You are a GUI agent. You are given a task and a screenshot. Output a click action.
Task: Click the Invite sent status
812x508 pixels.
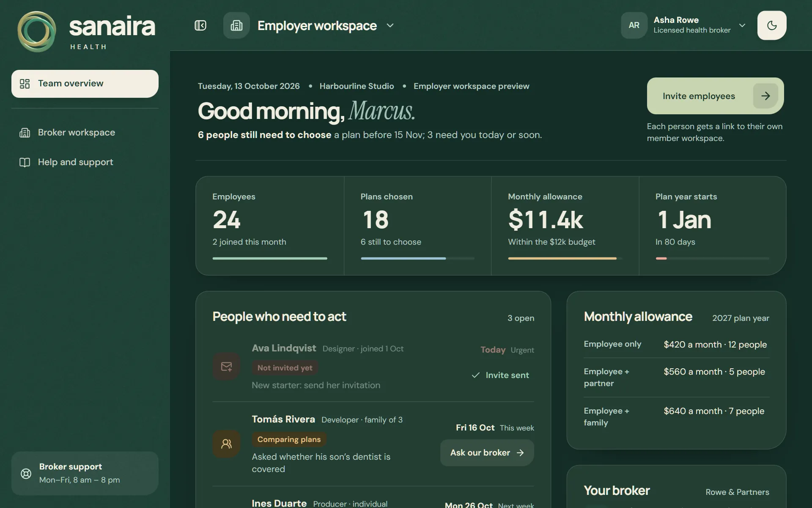tap(500, 375)
